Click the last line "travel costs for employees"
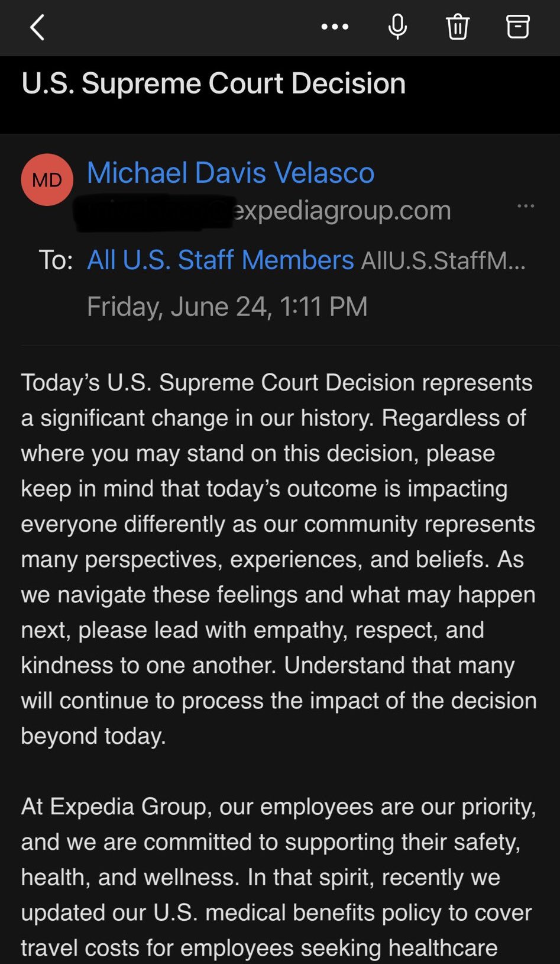The height and width of the screenshot is (964, 560). (259, 948)
